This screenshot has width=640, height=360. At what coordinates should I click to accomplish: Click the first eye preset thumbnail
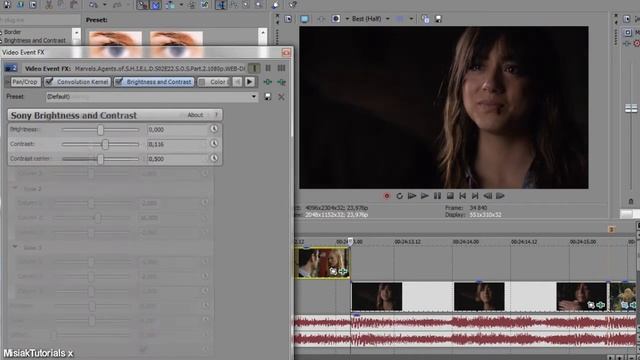(x=116, y=44)
